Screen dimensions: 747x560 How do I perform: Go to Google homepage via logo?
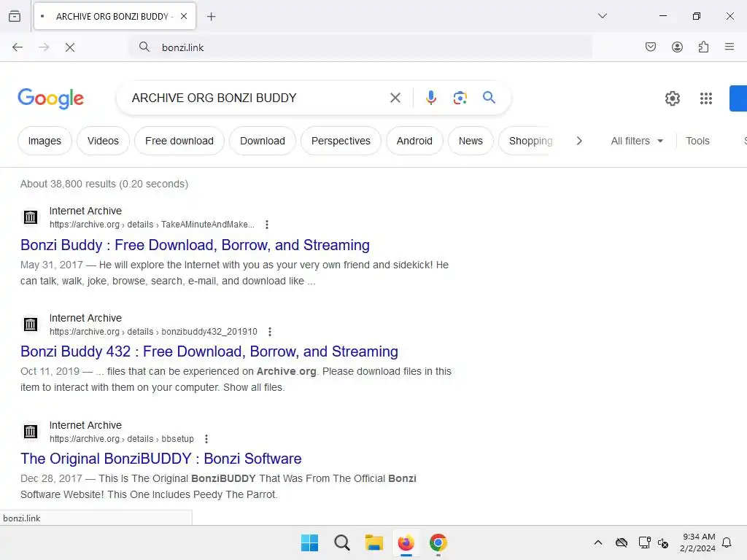coord(51,98)
